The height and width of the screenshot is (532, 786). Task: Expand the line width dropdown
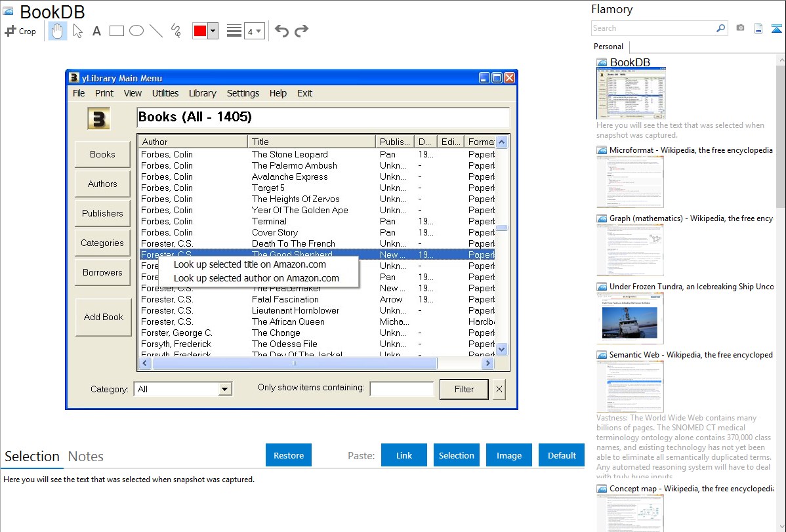click(x=255, y=31)
